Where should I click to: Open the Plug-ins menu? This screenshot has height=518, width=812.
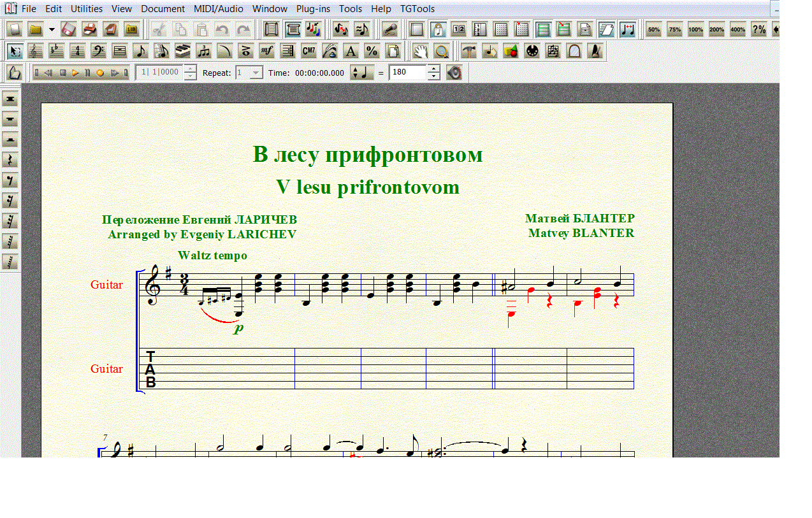click(312, 9)
